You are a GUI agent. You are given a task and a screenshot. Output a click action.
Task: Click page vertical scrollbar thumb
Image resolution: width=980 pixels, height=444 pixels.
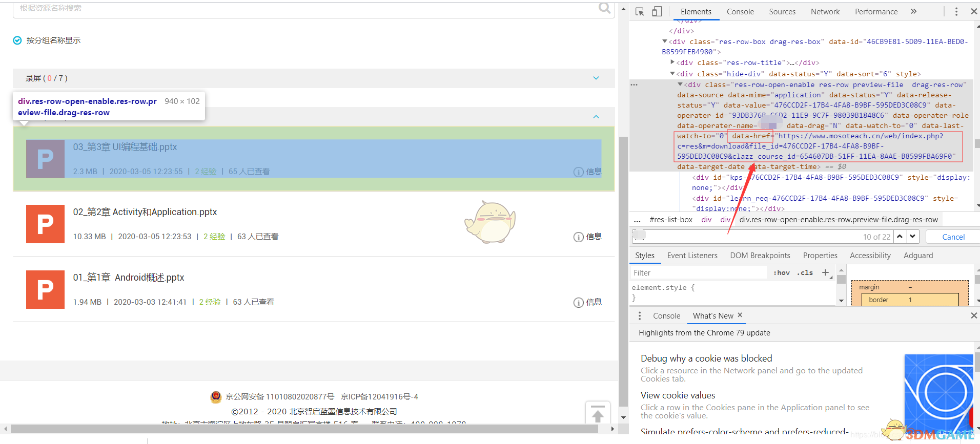pos(623,271)
